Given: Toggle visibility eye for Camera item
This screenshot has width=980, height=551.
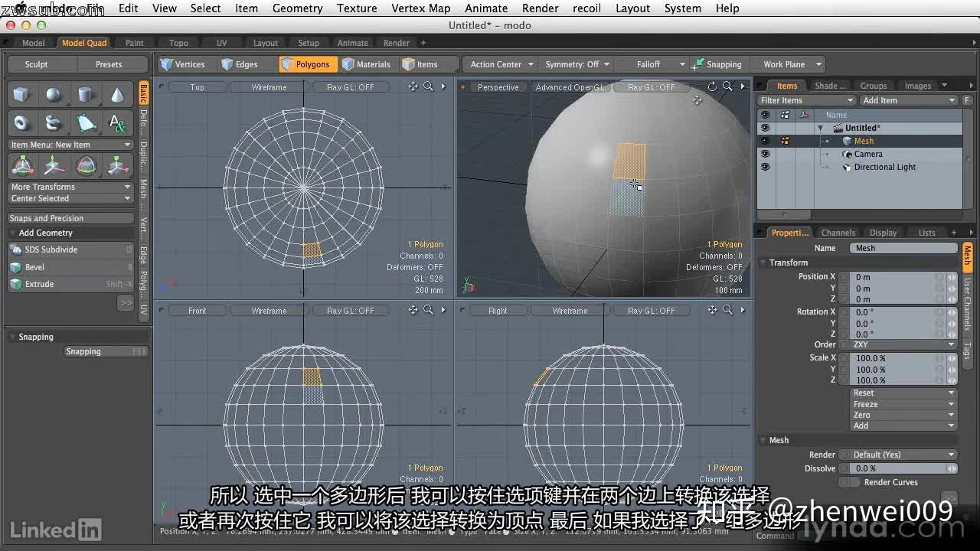Looking at the screenshot, I should (765, 154).
